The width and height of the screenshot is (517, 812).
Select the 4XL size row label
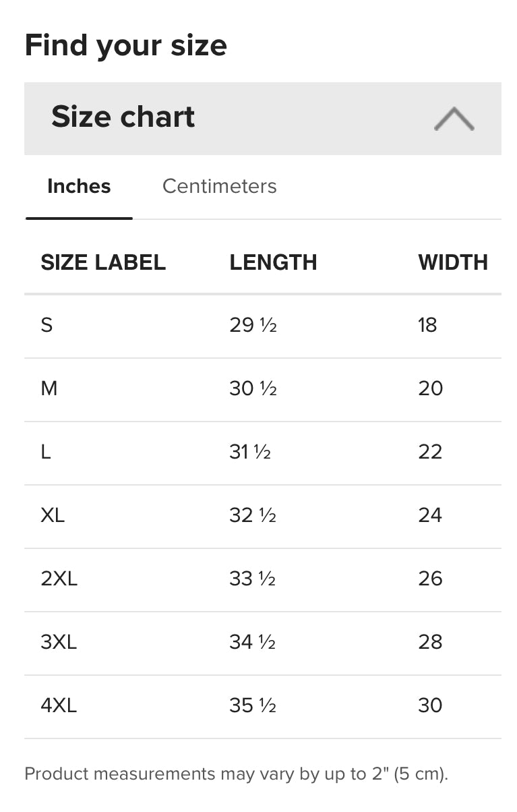[x=59, y=705]
